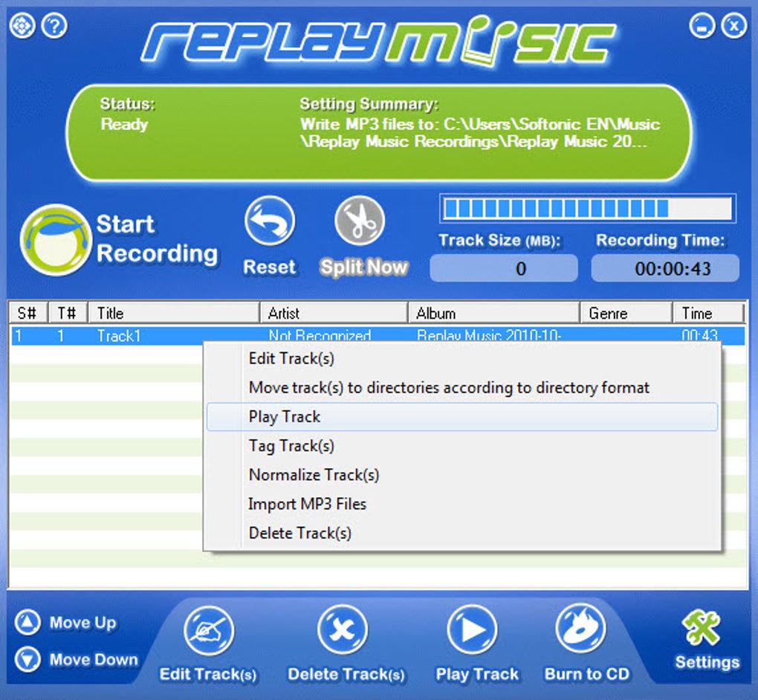The width and height of the screenshot is (758, 700).
Task: Click the Delete Track(s) label at bottom
Action: coord(346,675)
